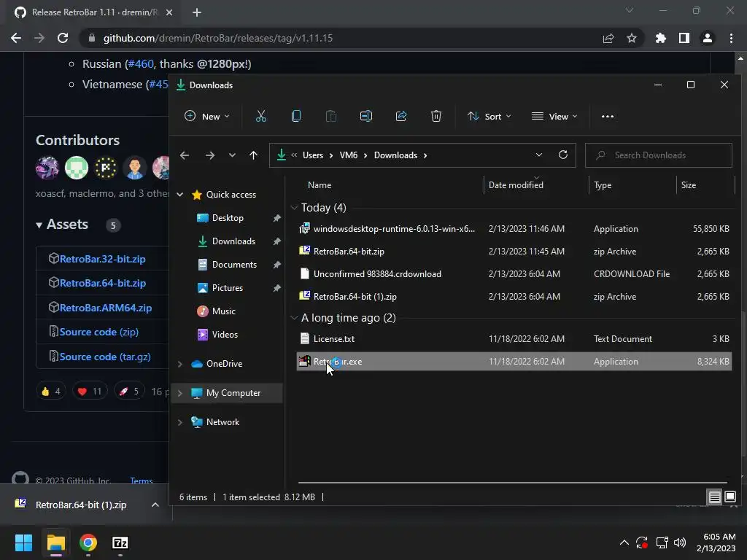
Task: Open 7-Zip from the taskbar
Action: pyautogui.click(x=120, y=542)
